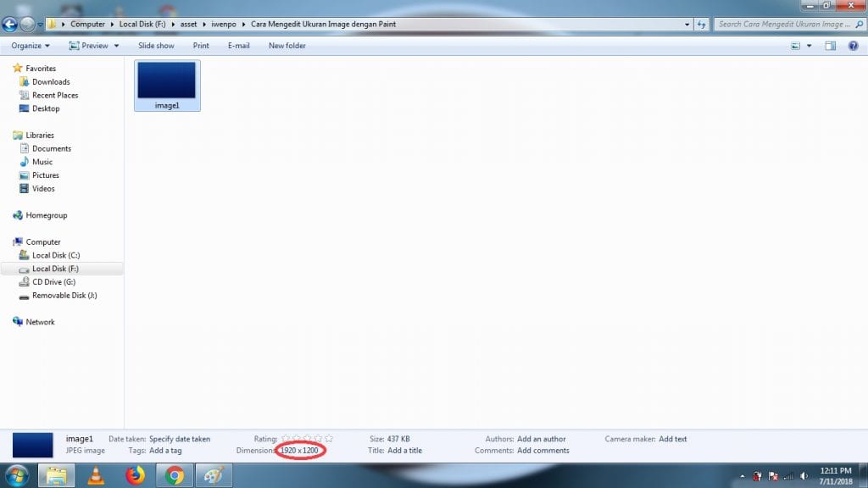Click the Specify date taken field
This screenshot has width=868, height=488.
(180, 439)
